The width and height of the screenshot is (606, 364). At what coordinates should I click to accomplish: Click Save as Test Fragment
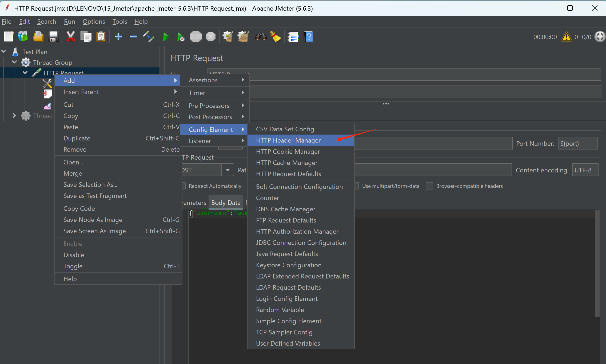click(118, 196)
